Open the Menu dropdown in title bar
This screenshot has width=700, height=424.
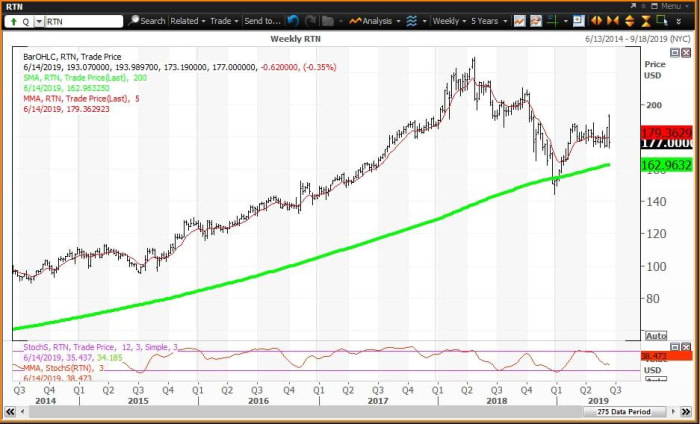[675, 6]
